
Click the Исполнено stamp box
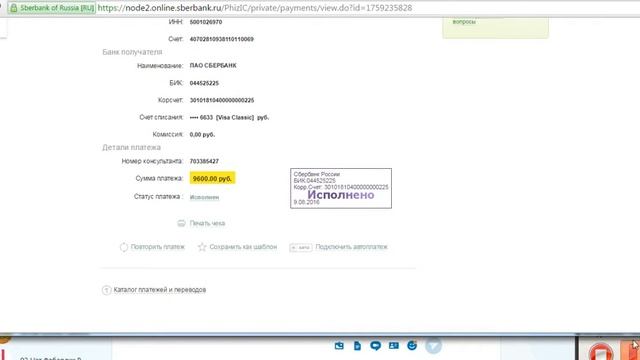341,188
